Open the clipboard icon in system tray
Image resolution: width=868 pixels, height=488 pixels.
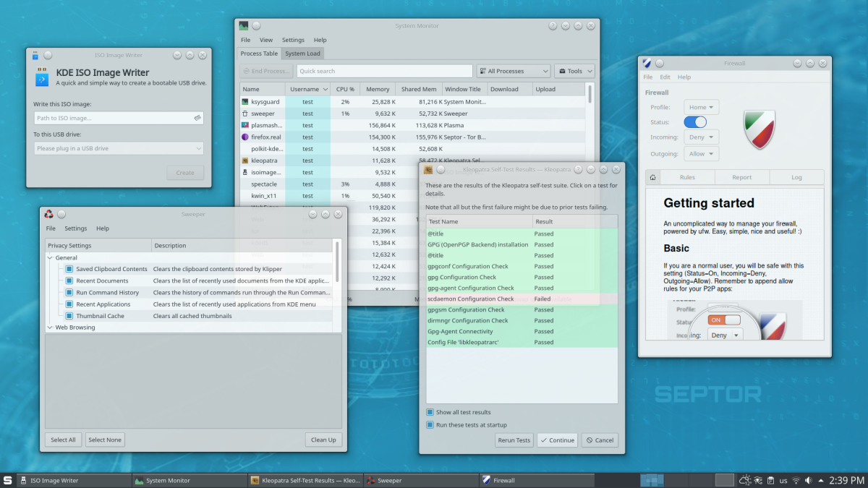click(770, 480)
